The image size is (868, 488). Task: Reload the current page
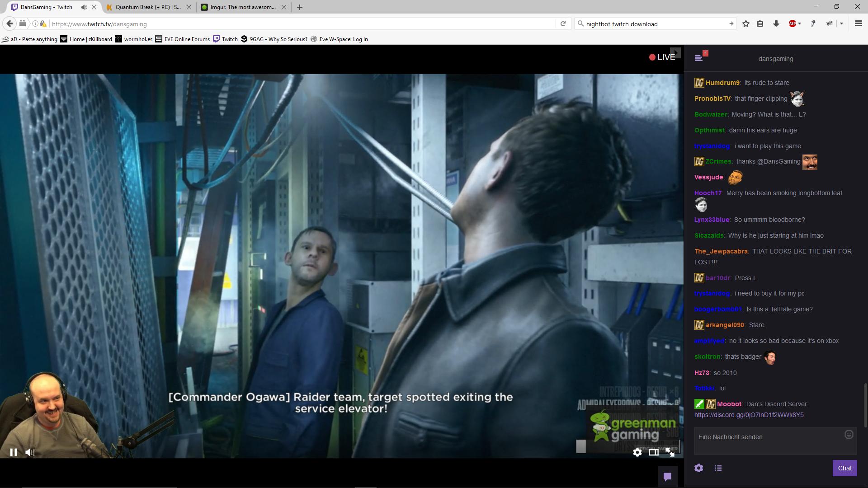point(563,24)
